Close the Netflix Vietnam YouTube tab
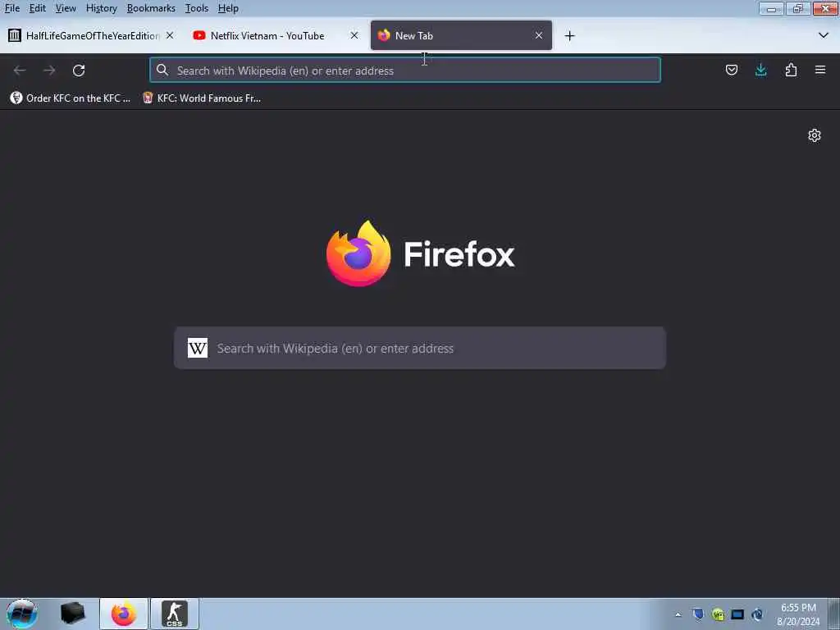Image resolution: width=840 pixels, height=630 pixels. 354,35
